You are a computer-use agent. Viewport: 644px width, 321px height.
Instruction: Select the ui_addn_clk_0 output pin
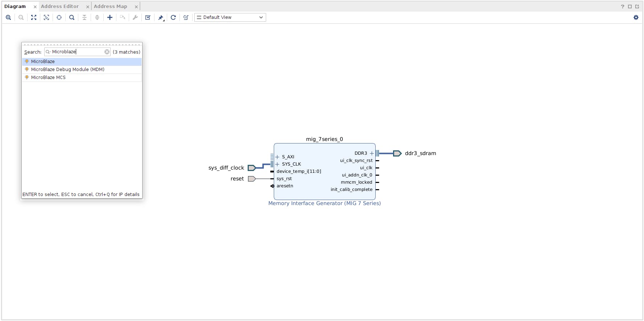click(x=357, y=175)
